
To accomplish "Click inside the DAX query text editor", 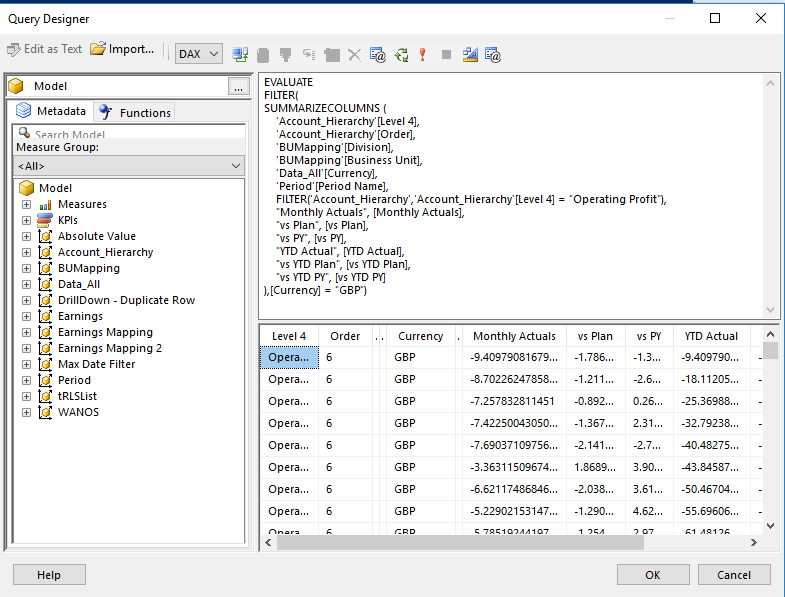I will point(511,195).
